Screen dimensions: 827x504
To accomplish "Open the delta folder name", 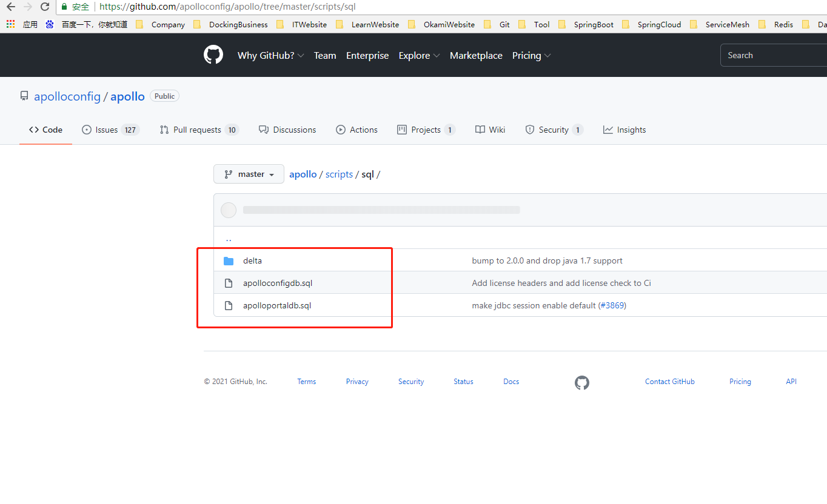I will pos(252,261).
